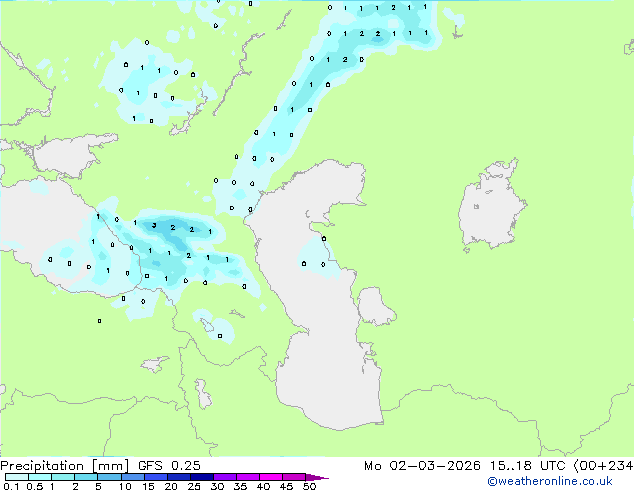This screenshot has width=634, height=490.
Task: Click the Aral Sea on the map
Action: point(491,206)
